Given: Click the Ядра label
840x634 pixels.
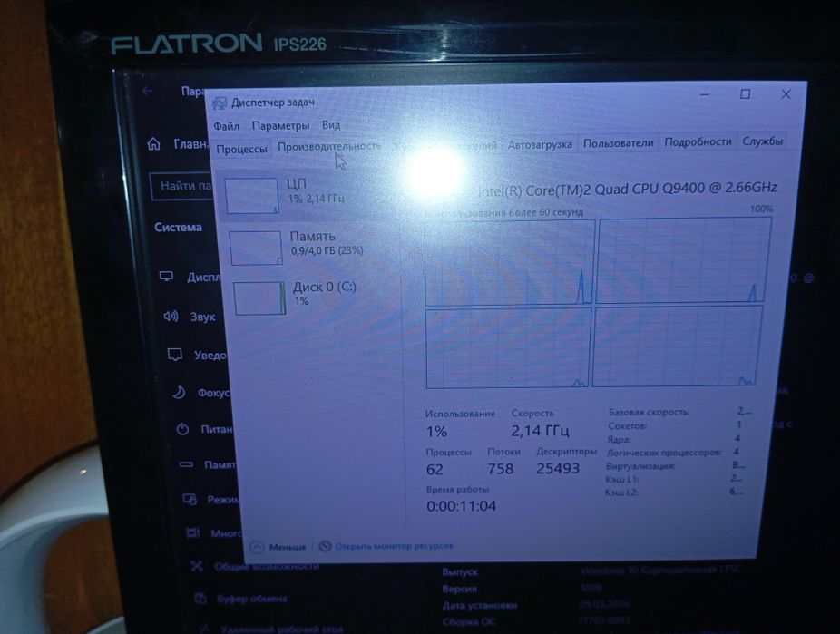Looking at the screenshot, I should [619, 440].
